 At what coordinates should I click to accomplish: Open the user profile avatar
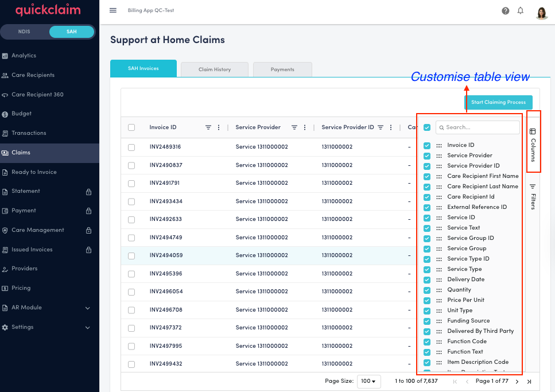542,13
